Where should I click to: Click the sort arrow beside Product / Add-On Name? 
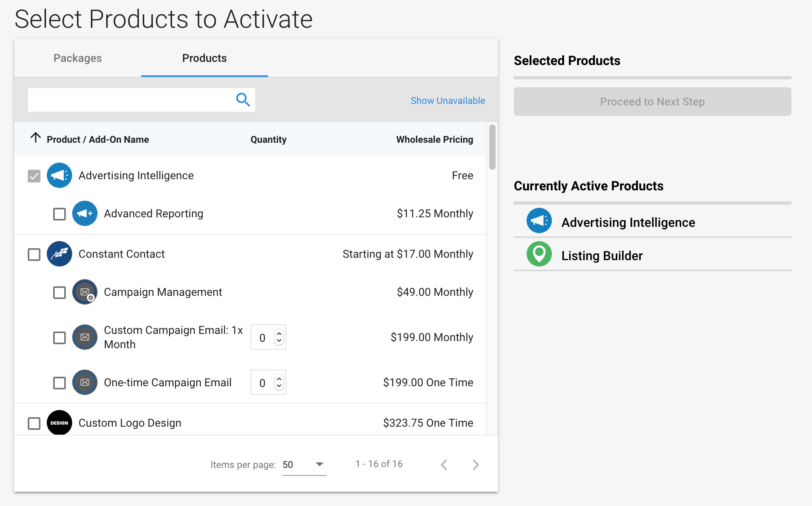coord(36,138)
